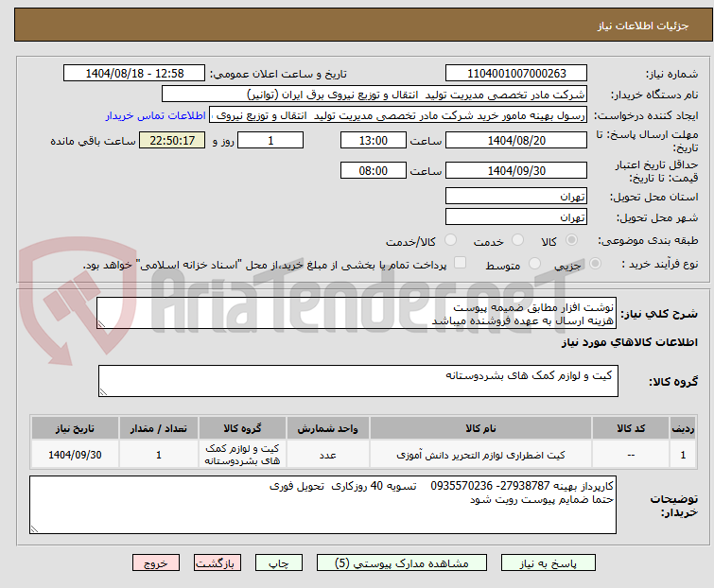Click the پاسخ به نیاز button
The image size is (714, 588).
point(548,563)
